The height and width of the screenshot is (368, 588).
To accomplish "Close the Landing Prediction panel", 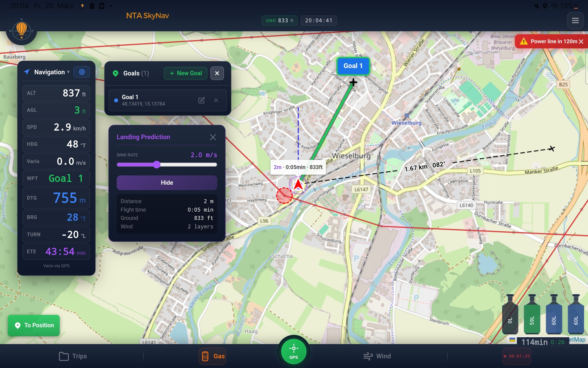I will pos(213,137).
